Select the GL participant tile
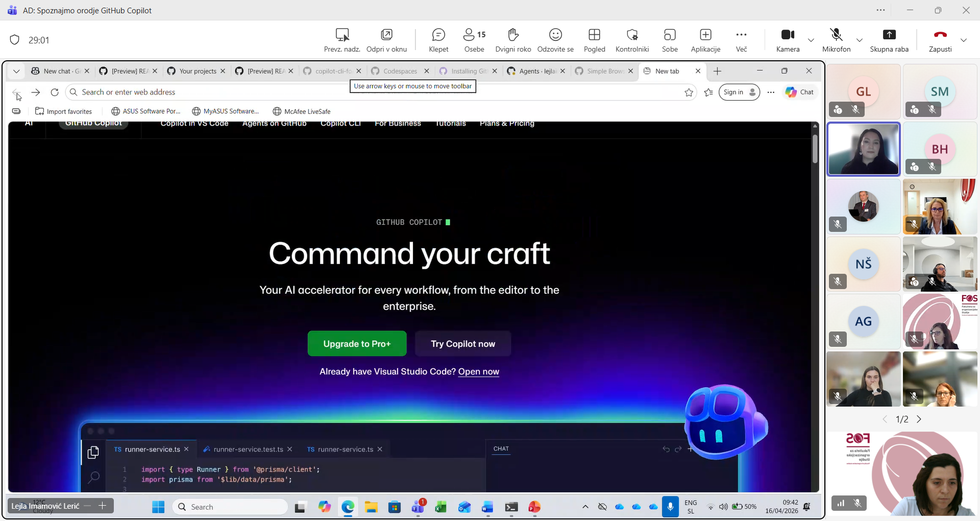The image size is (980, 521). [x=863, y=92]
